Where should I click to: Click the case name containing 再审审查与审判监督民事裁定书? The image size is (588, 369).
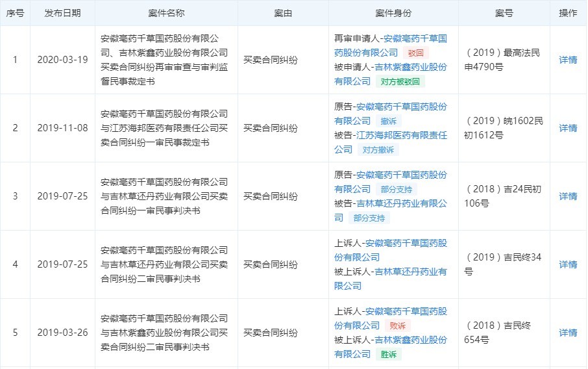[165, 60]
